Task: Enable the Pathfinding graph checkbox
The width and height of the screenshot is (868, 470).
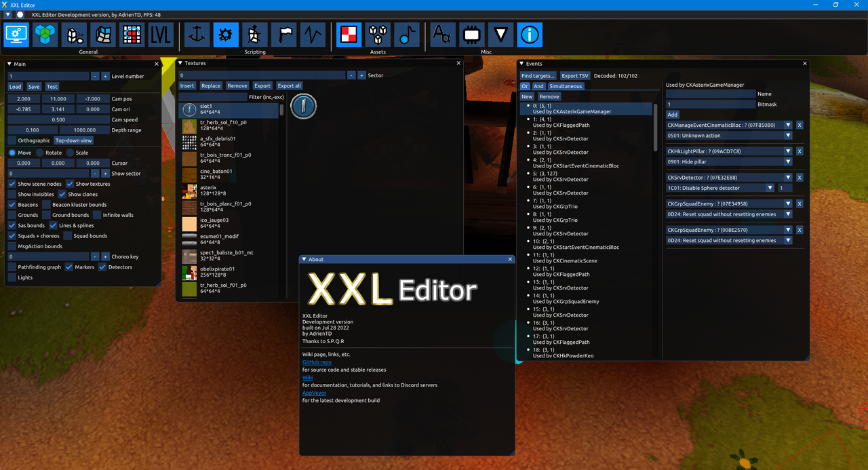Action: [12, 267]
